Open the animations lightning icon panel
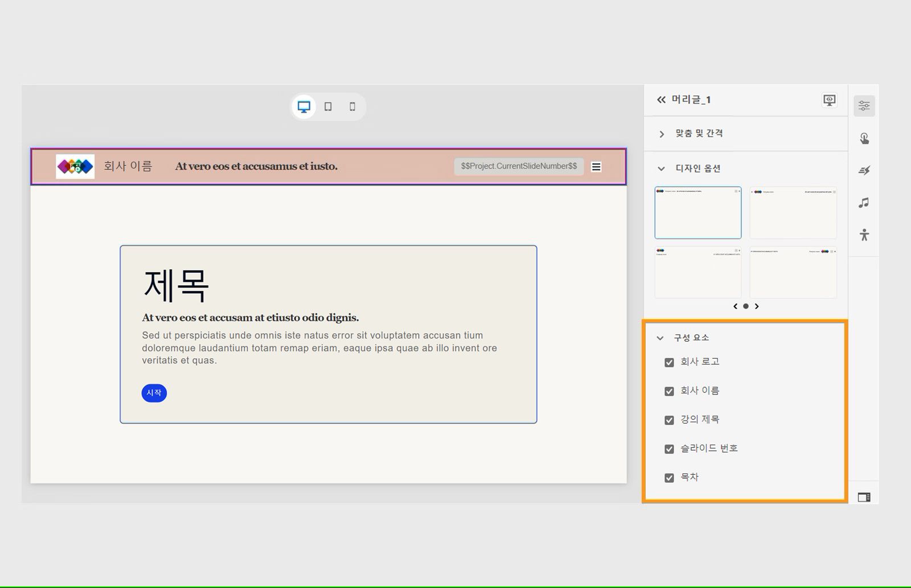 pyautogui.click(x=864, y=170)
